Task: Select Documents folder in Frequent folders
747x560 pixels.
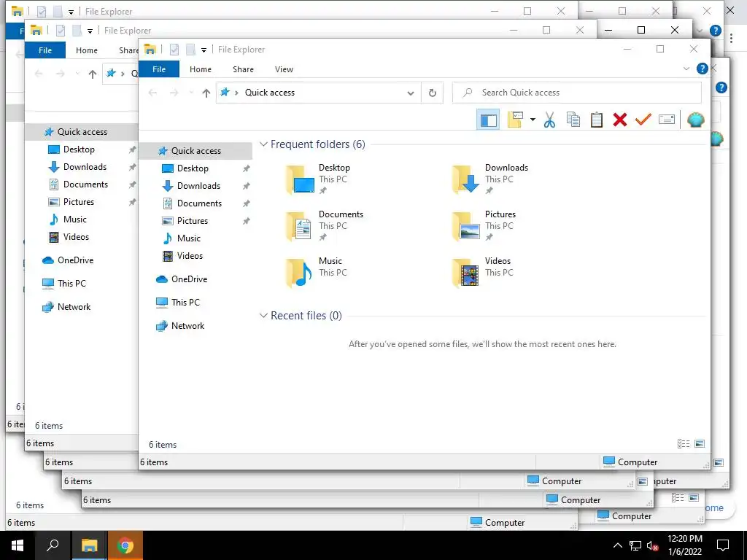Action: 325,226
